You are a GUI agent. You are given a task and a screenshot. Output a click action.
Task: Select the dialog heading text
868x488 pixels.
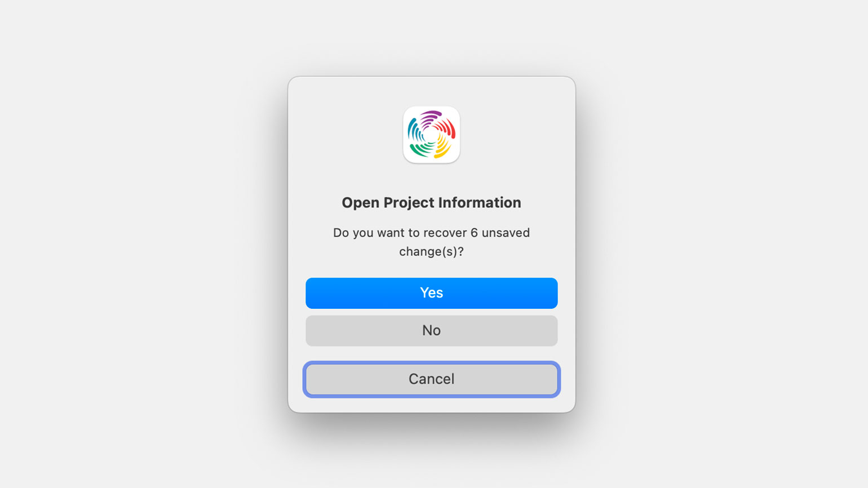[431, 202]
